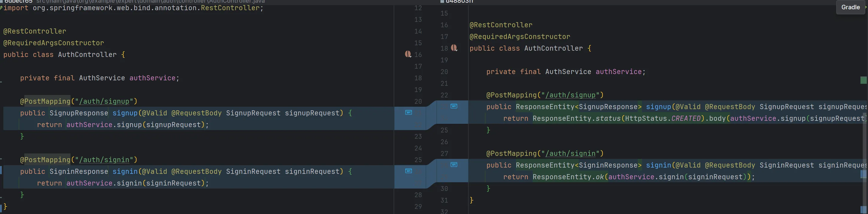Follow the /auth/signup URL in right pane
Image resolution: width=868 pixels, height=214 pixels.
click(x=570, y=95)
